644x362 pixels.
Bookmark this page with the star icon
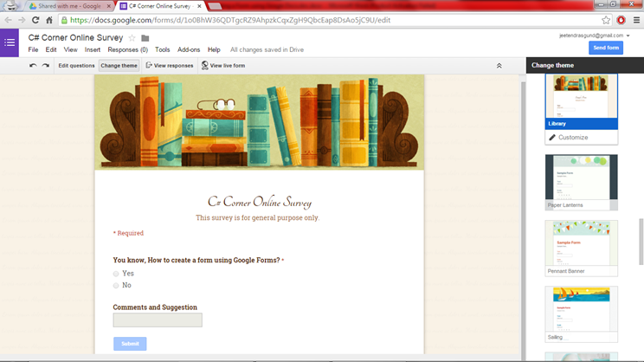(x=606, y=20)
